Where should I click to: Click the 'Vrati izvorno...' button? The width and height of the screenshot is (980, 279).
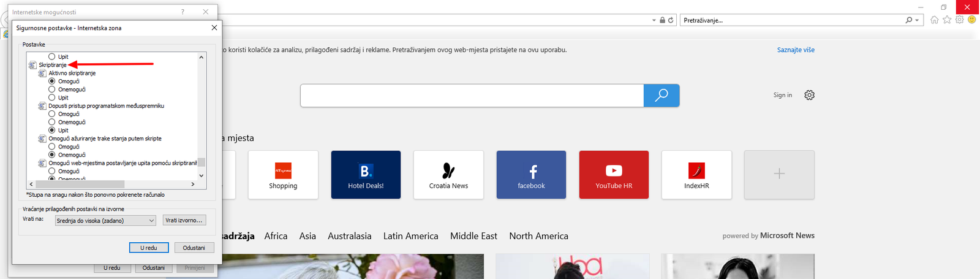tap(184, 220)
